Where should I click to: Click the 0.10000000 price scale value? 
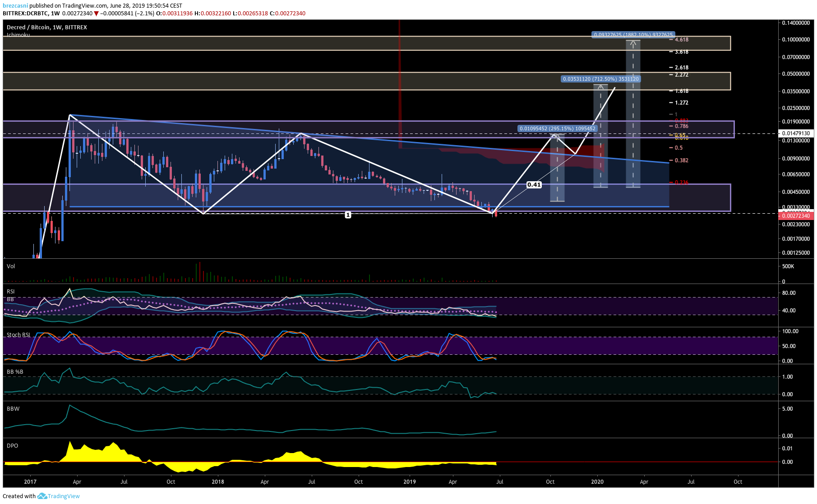tap(796, 40)
